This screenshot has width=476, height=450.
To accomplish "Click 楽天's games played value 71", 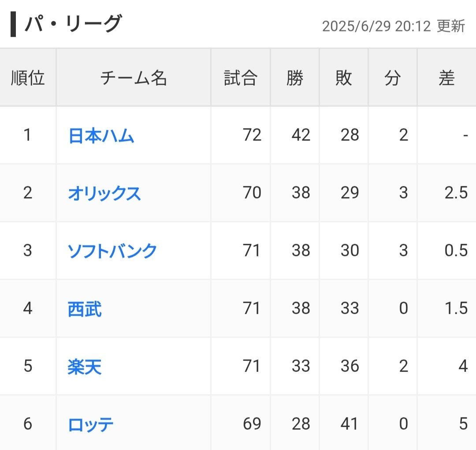I will (251, 366).
